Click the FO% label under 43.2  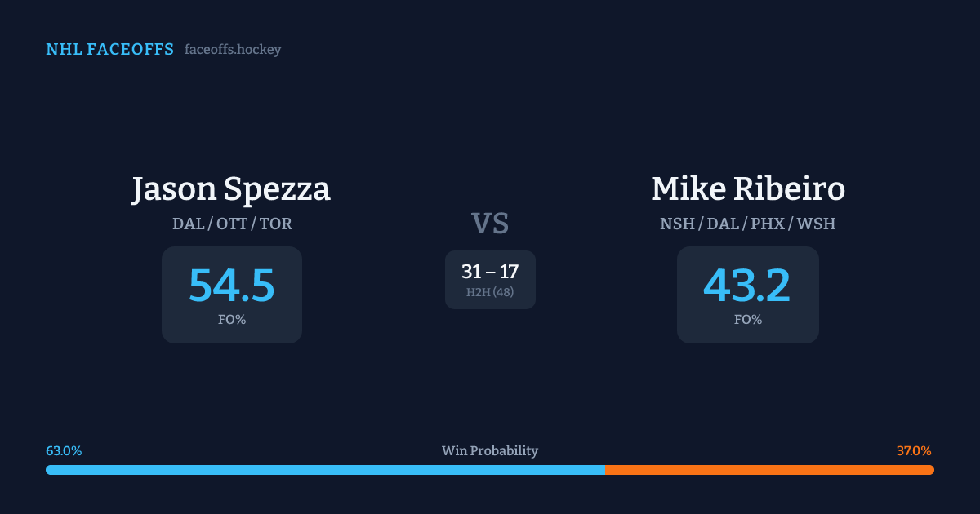pyautogui.click(x=747, y=320)
